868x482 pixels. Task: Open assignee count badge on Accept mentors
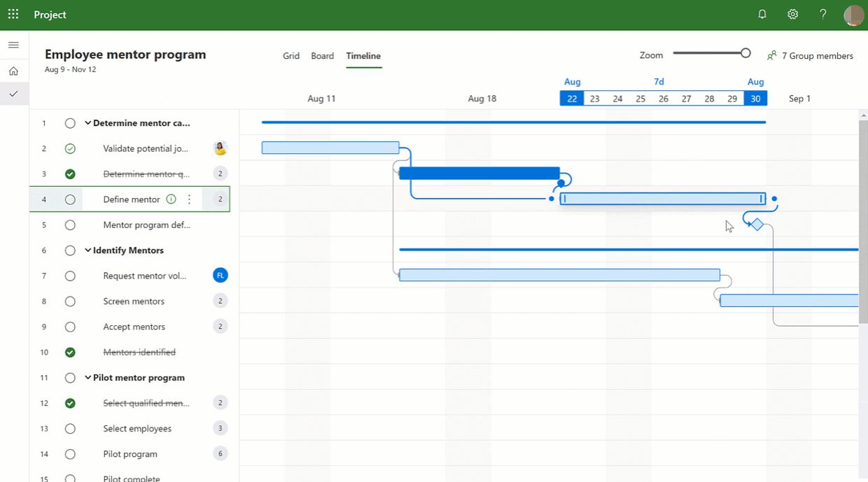coord(220,327)
